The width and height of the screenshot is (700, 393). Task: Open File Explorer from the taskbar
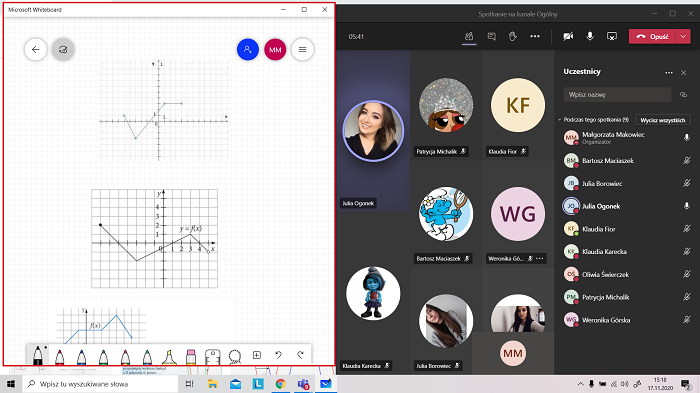[x=212, y=384]
